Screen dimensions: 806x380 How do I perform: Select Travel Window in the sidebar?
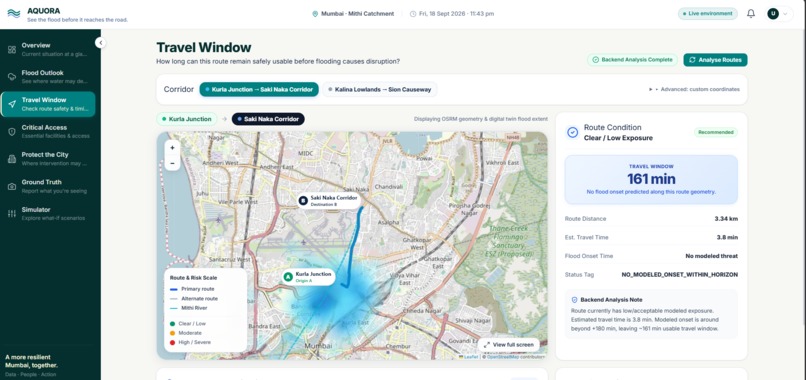coord(48,104)
